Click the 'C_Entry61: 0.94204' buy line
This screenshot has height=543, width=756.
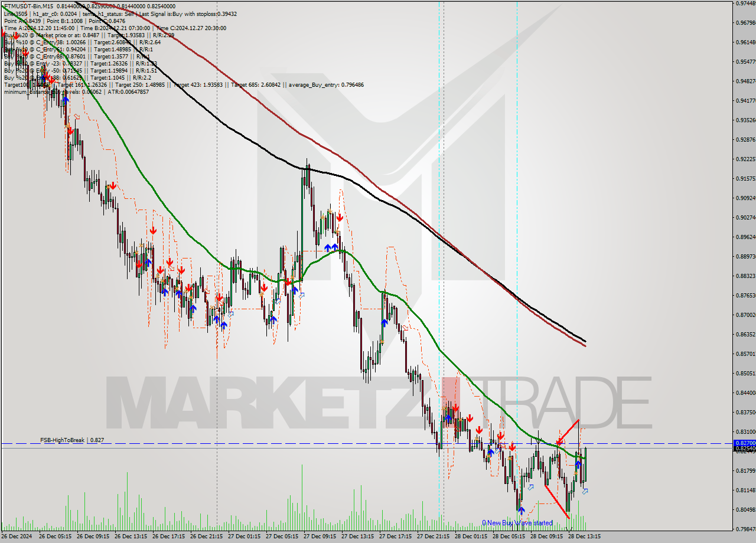point(77,49)
